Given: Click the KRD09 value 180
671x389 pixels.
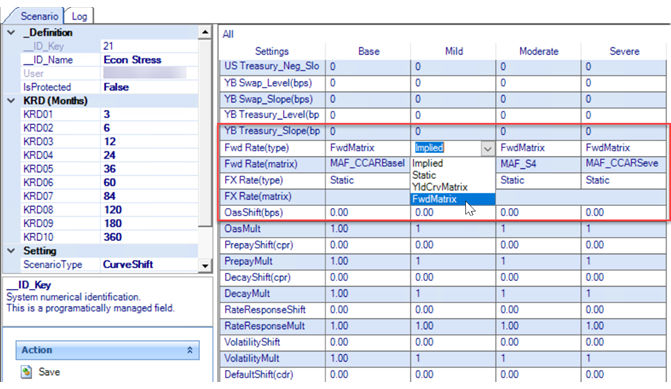Looking at the screenshot, I should pyautogui.click(x=113, y=223).
